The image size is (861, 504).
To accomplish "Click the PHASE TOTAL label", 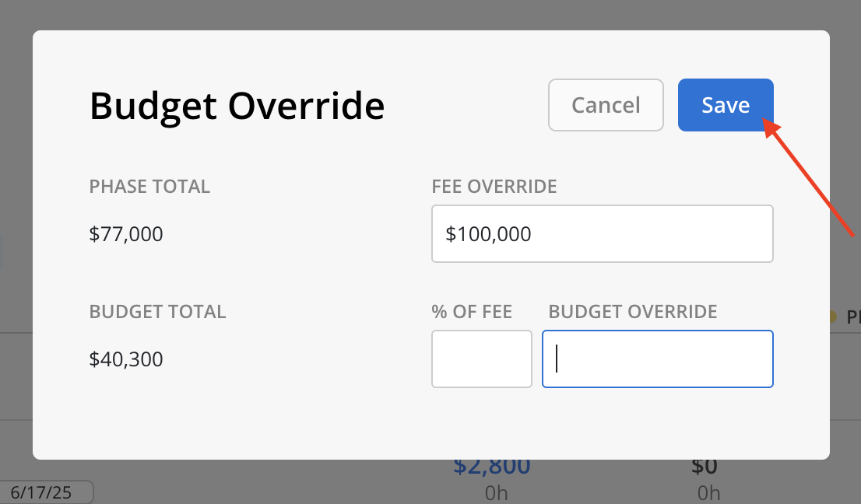I will click(149, 187).
